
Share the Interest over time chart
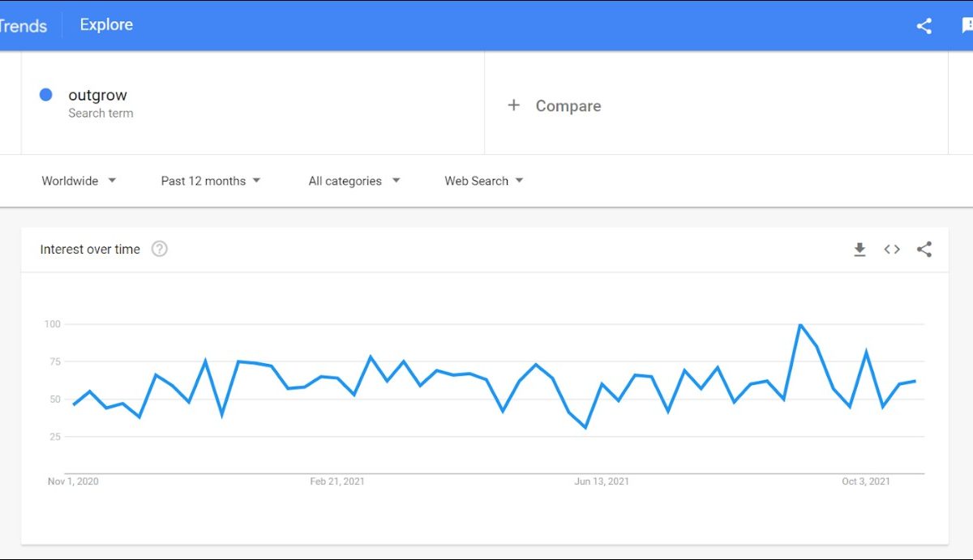(x=924, y=250)
